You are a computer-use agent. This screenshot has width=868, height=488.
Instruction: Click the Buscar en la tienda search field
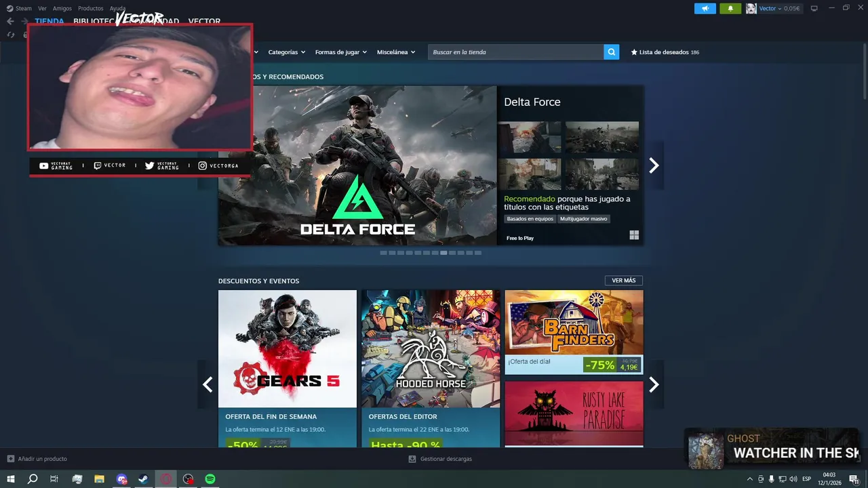[516, 52]
